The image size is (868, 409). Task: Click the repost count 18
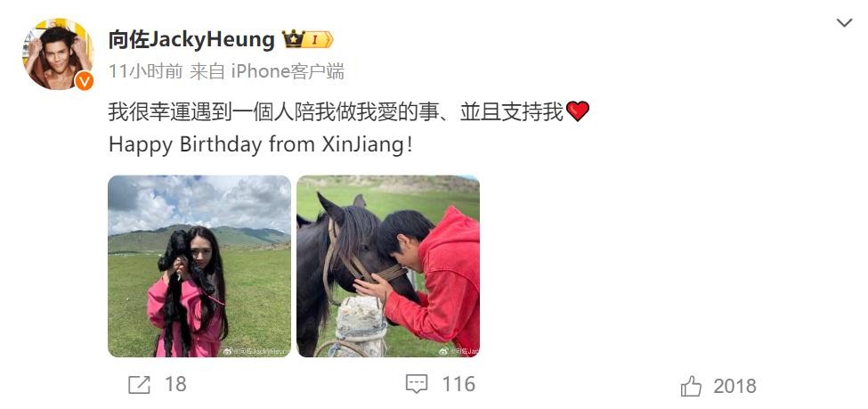175,384
